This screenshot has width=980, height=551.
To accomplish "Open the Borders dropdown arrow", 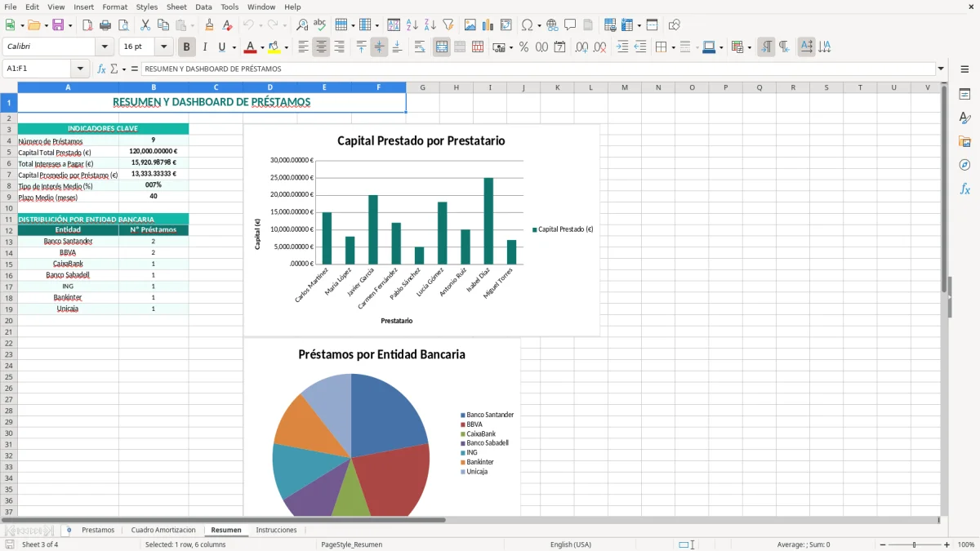I will pos(673,47).
